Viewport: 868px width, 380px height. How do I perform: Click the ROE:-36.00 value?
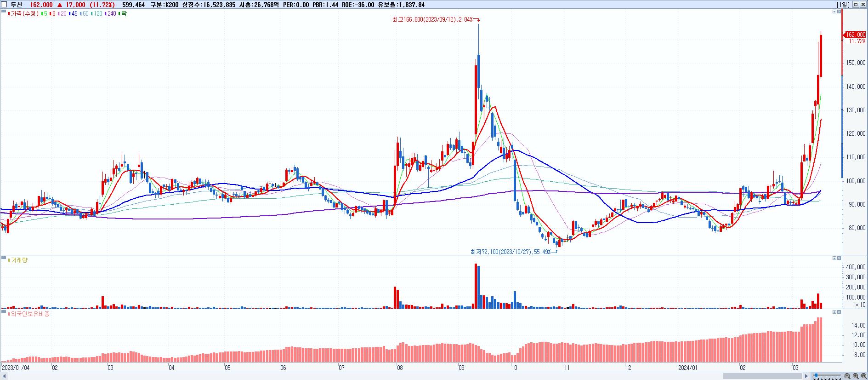[x=358, y=5]
